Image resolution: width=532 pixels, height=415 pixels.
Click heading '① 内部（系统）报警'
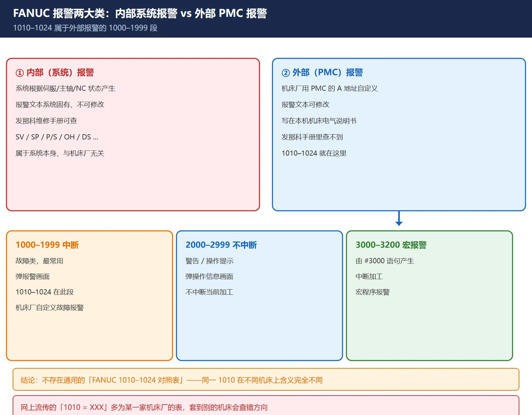55,72
